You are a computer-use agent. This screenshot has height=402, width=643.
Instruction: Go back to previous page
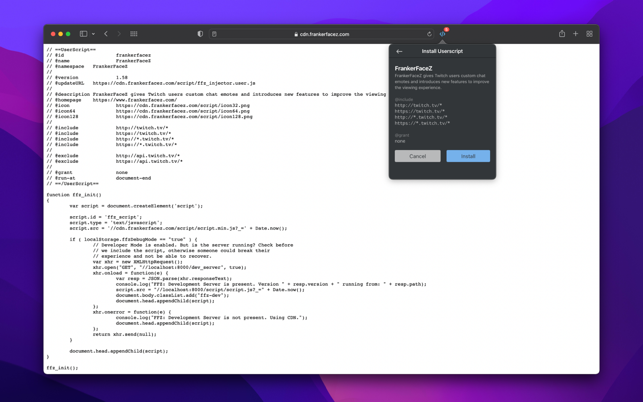(x=106, y=34)
